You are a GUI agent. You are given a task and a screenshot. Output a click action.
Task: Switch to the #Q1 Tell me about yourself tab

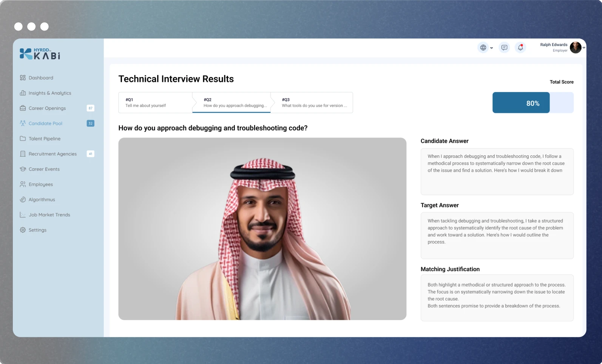(155, 103)
